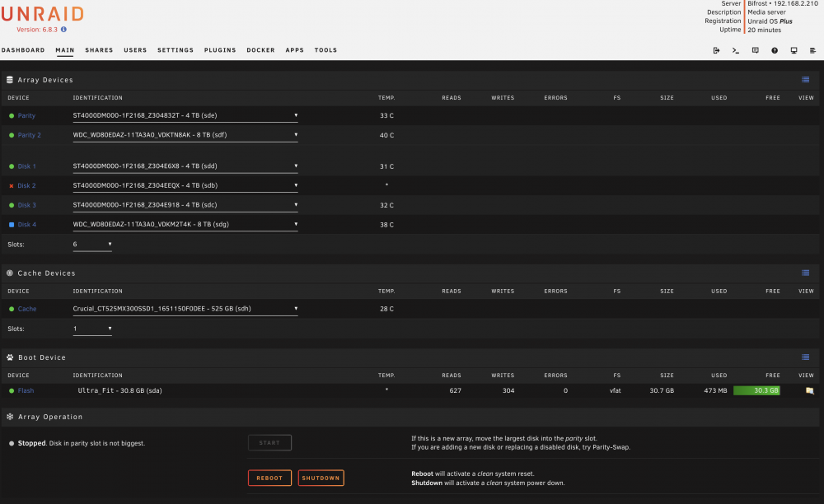Open the Settings tab
Viewport: 824px width, 504px height.
click(x=176, y=50)
